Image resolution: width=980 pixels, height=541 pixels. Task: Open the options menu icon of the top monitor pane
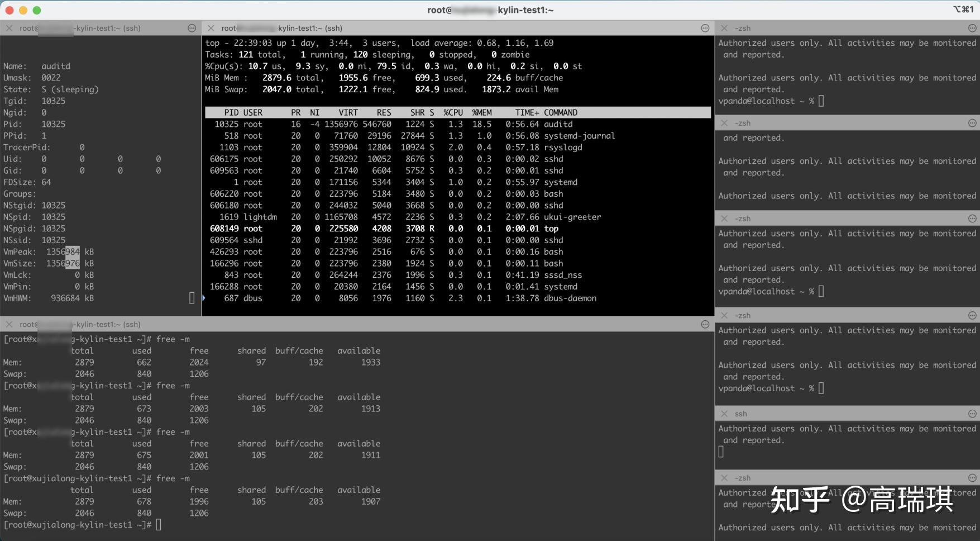[x=705, y=28]
